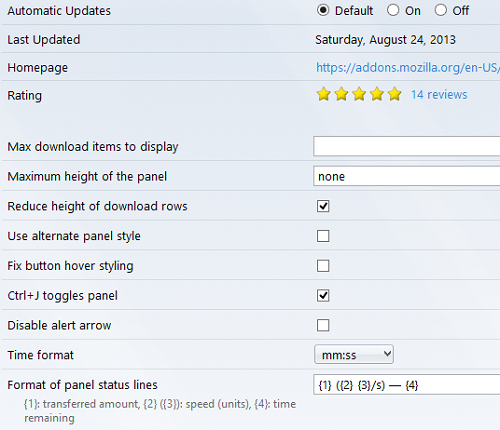Check Disable alert arrow option
Viewport: 500px width, 430px height.
pyautogui.click(x=323, y=325)
